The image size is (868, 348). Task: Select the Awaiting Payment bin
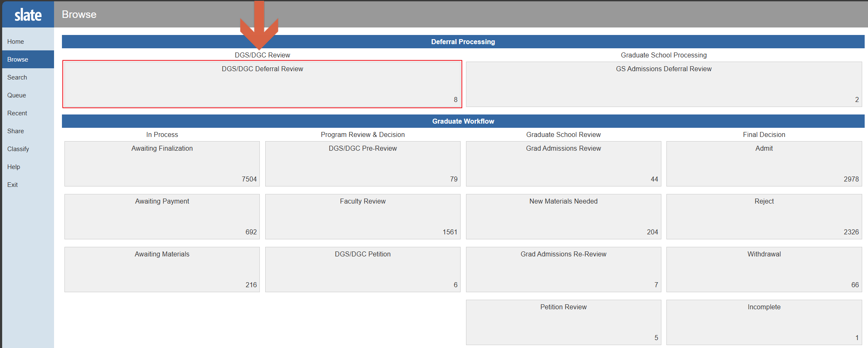(x=162, y=216)
